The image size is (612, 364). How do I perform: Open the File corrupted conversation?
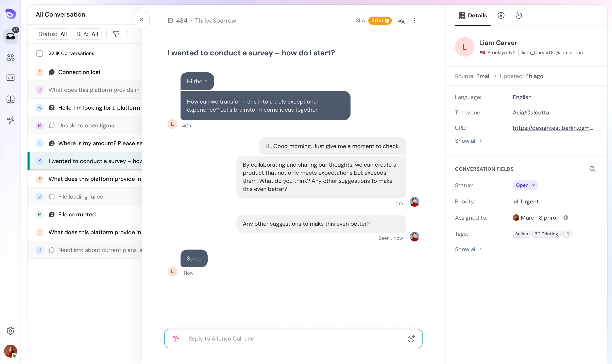tap(77, 214)
